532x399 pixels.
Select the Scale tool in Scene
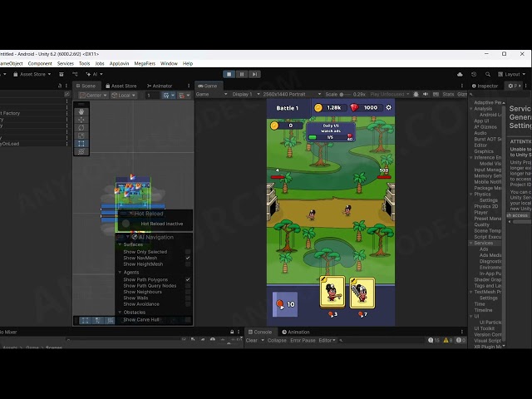81,135
